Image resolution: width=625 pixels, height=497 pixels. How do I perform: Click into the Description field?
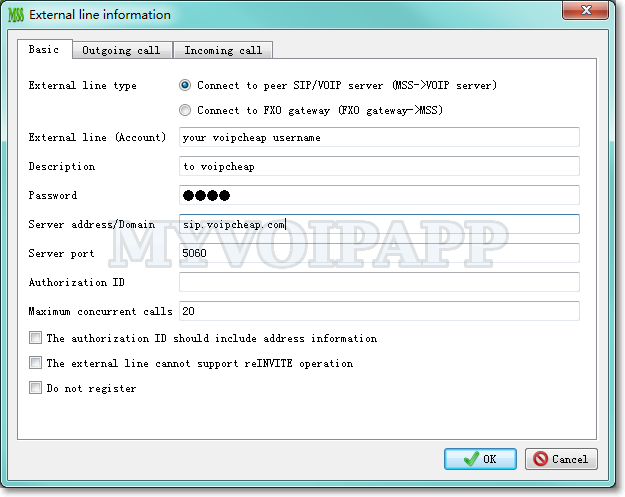pos(379,166)
